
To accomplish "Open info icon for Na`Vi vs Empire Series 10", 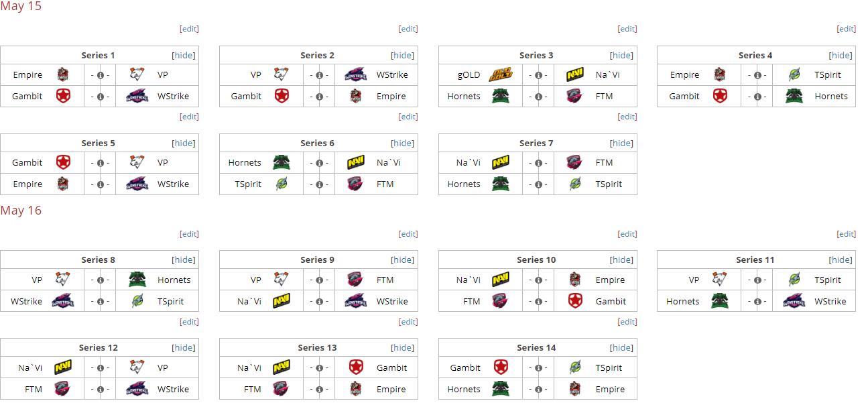I will tap(538, 280).
